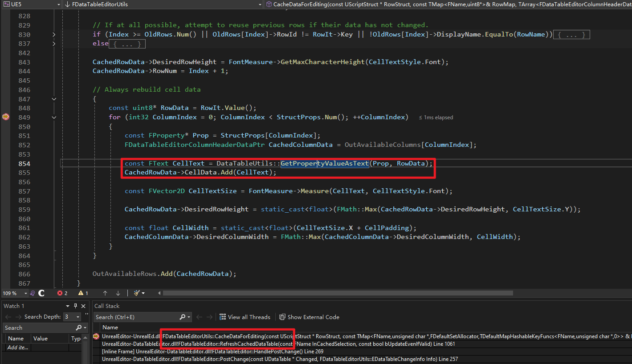Collapse the for loop at line 849

click(x=54, y=117)
